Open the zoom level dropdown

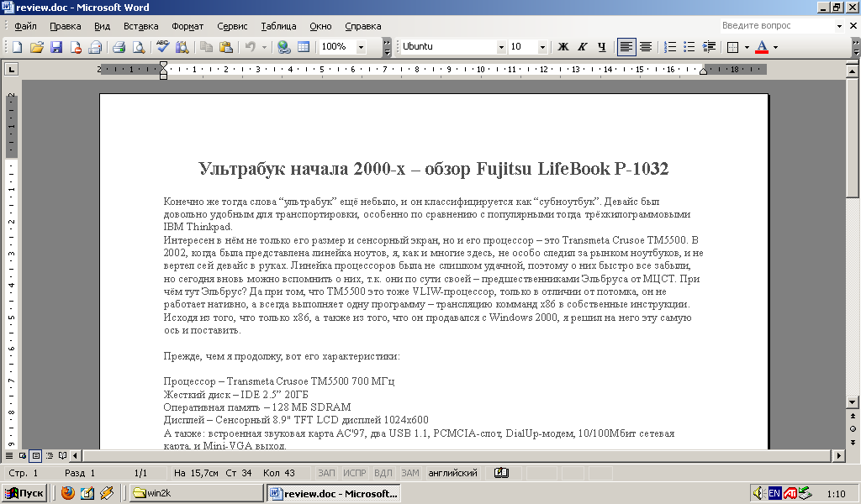361,46
